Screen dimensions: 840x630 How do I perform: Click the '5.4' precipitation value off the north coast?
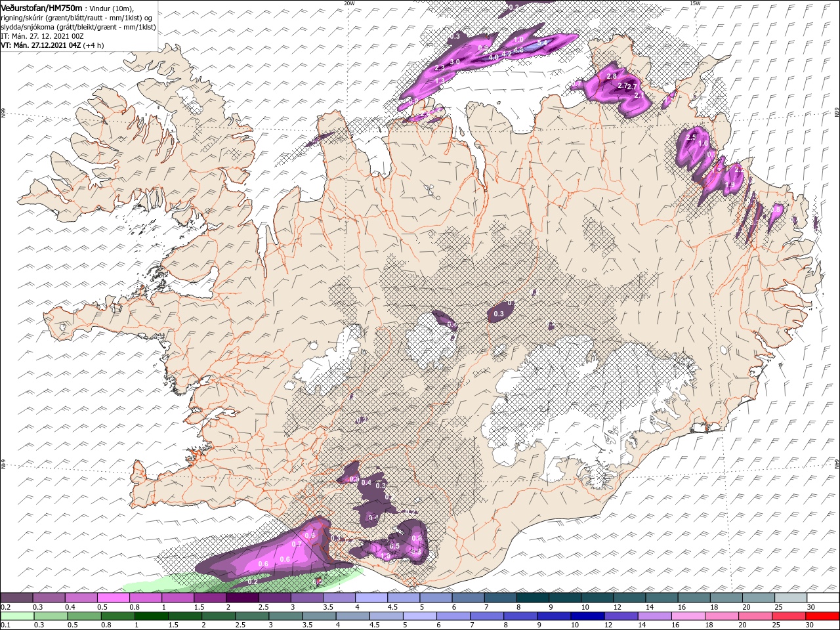[542, 43]
